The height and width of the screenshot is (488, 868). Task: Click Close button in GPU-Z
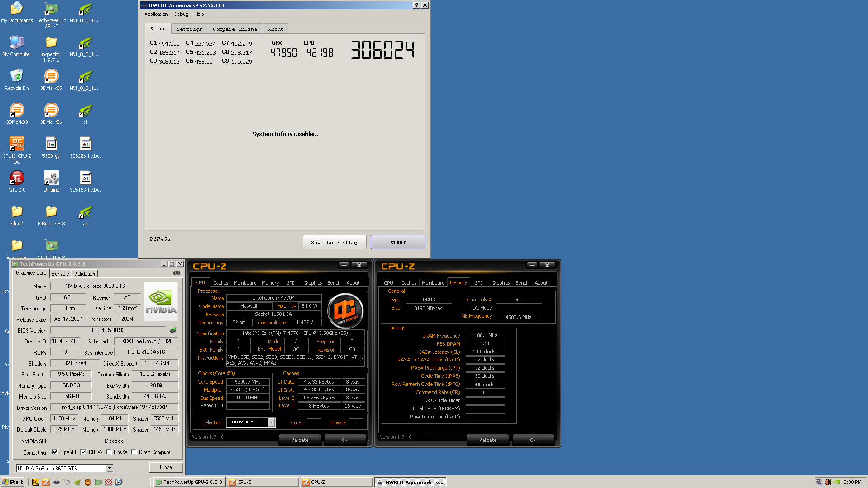(x=166, y=467)
